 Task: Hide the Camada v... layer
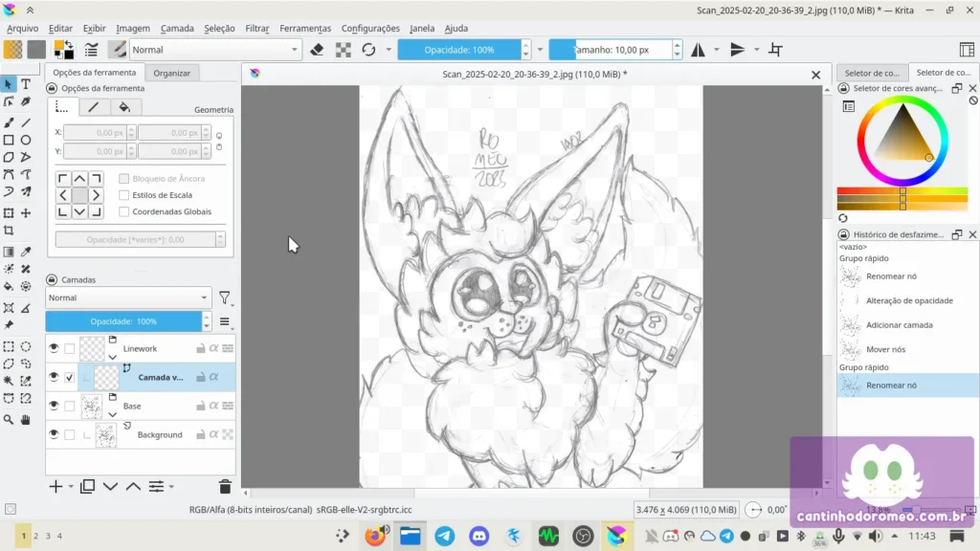[x=54, y=377]
